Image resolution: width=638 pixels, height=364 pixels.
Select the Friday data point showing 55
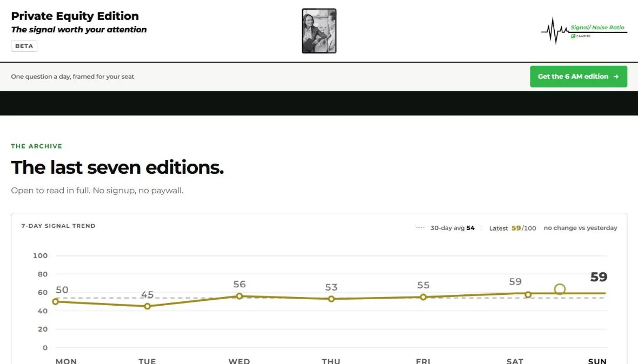coord(423,297)
